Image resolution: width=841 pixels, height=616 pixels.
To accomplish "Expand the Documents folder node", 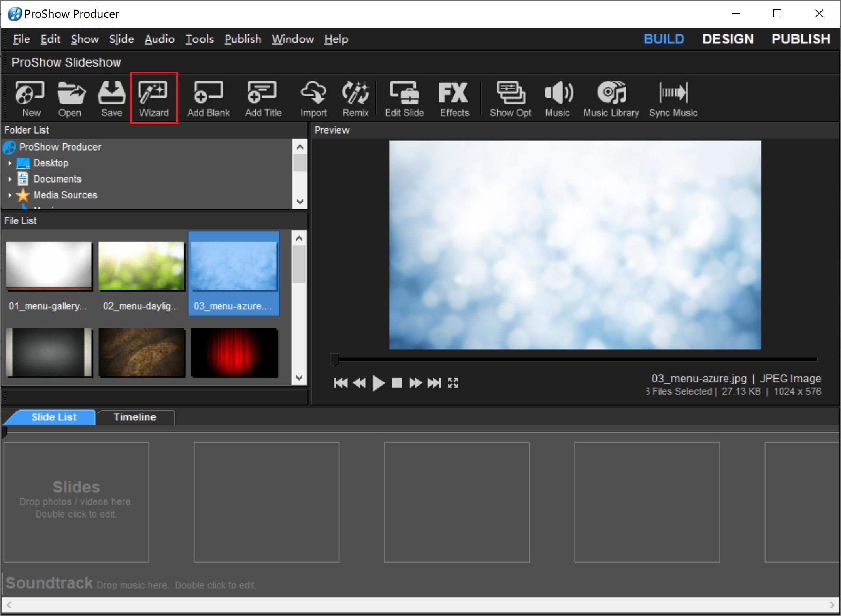I will click(10, 179).
